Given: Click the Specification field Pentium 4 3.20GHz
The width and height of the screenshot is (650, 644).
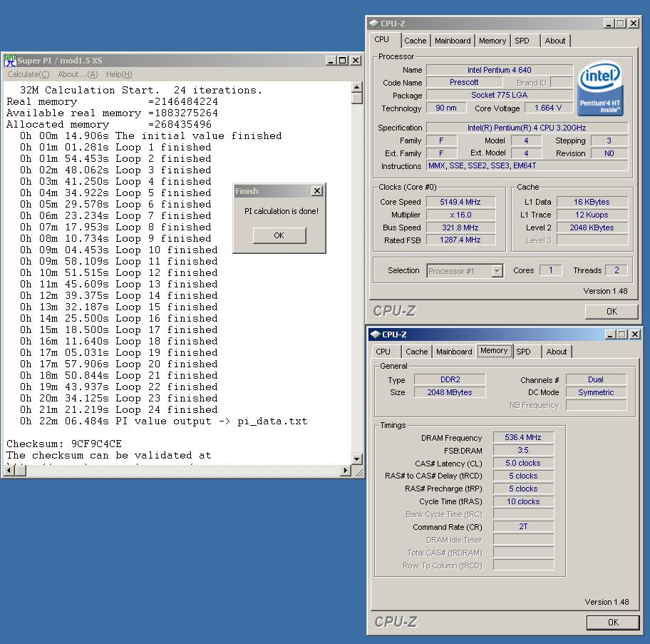Looking at the screenshot, I should coord(527,128).
